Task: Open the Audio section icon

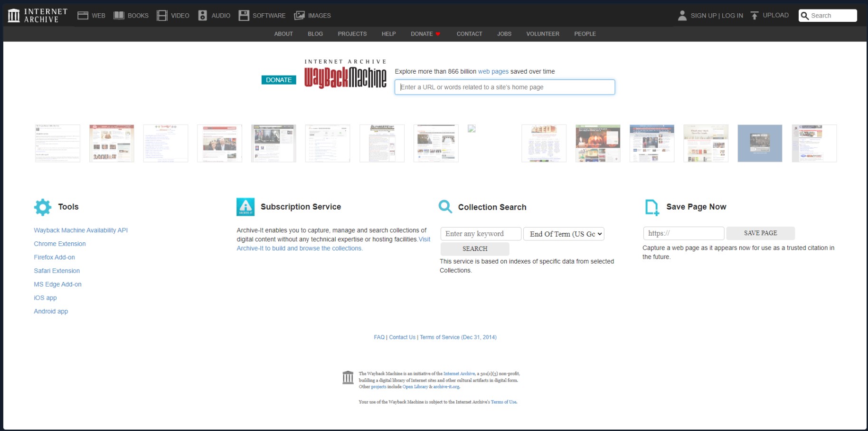Action: point(202,16)
